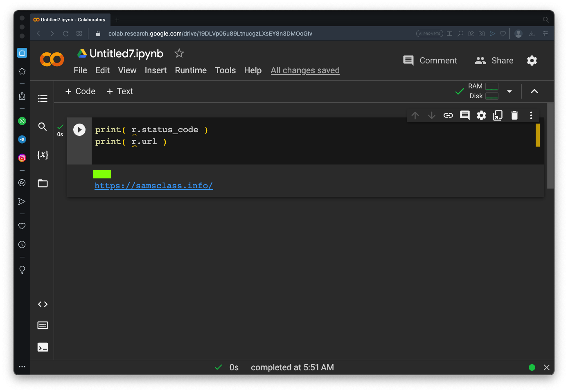Collapse the notebook header with chevron
The width and height of the screenshot is (568, 392).
coord(534,91)
